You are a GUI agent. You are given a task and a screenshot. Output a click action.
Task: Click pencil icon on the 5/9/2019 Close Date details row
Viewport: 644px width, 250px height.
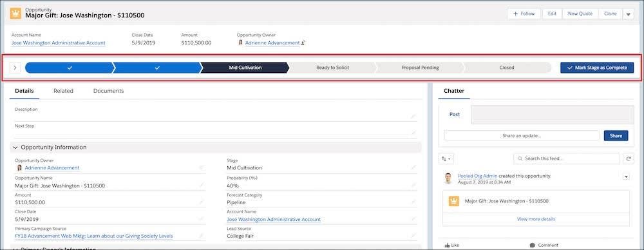[201, 219]
